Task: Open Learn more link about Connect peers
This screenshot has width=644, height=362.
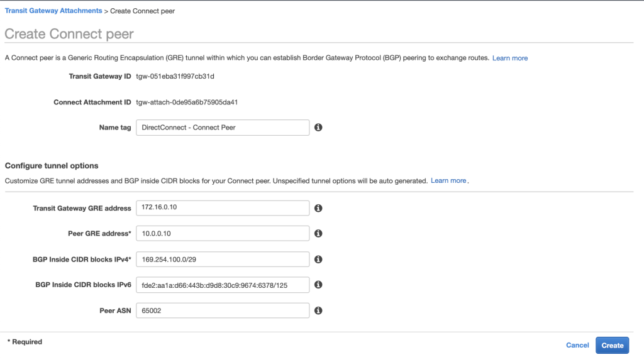Action: tap(510, 58)
